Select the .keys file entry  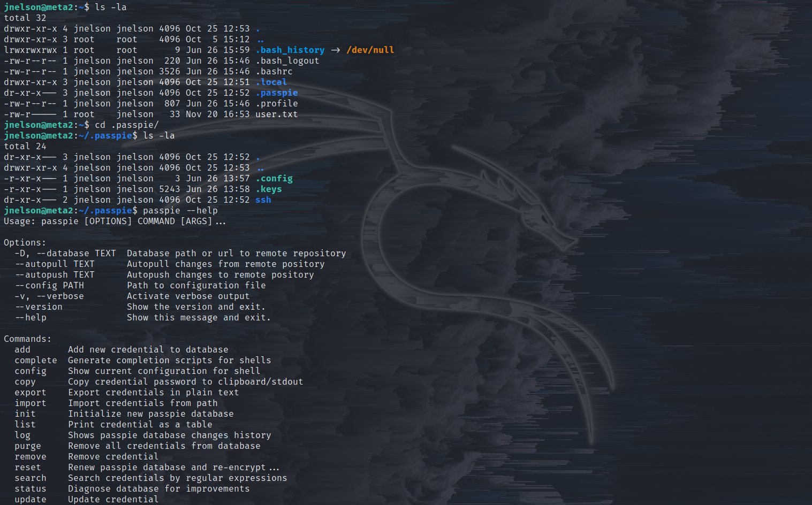tap(269, 189)
